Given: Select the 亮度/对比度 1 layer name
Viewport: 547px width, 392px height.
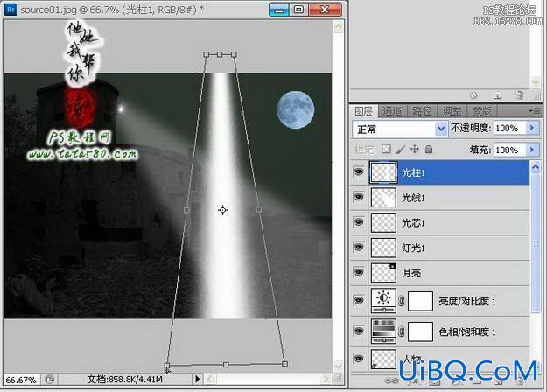Looking at the screenshot, I should 467,301.
